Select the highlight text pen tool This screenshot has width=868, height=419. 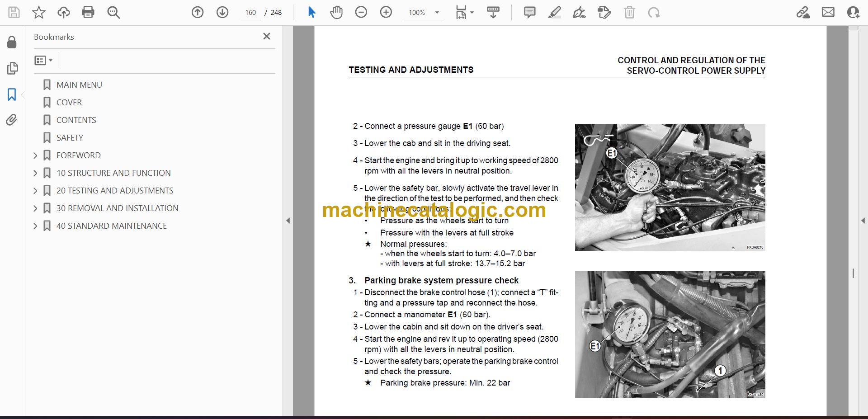555,12
